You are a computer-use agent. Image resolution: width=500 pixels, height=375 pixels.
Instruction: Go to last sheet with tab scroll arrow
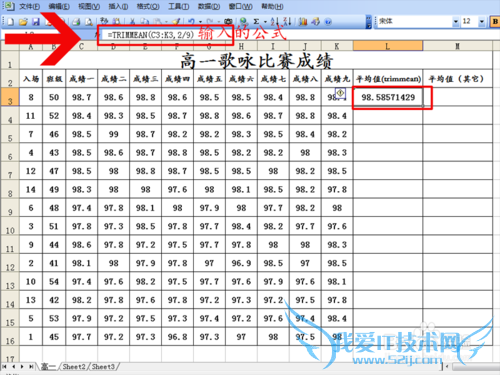pyautogui.click(x=31, y=366)
